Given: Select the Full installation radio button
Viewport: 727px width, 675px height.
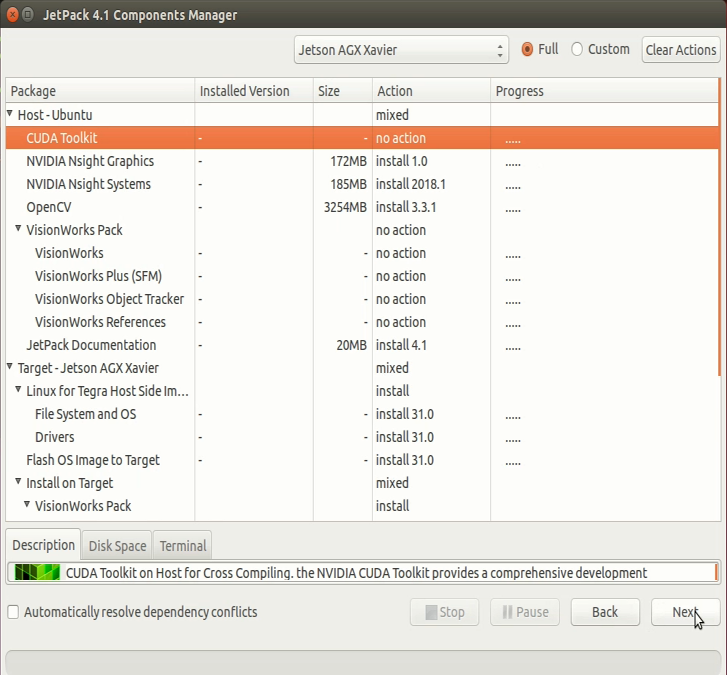Looking at the screenshot, I should pyautogui.click(x=528, y=49).
